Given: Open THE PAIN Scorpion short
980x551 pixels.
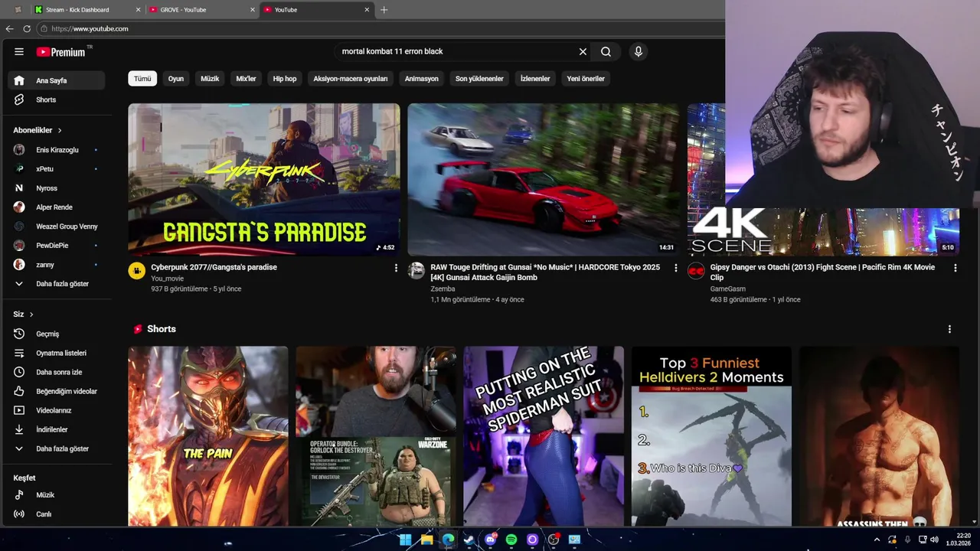Looking at the screenshot, I should 208,436.
